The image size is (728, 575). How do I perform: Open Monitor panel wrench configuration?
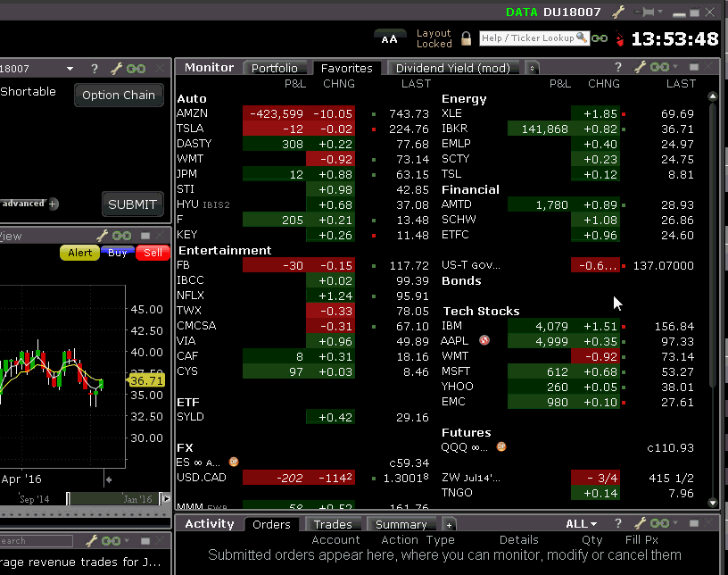[640, 67]
